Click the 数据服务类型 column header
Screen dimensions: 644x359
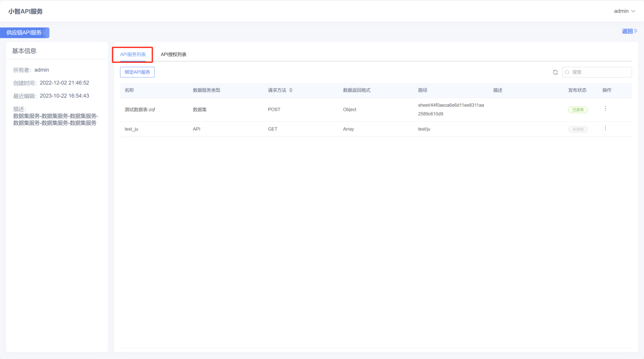pyautogui.click(x=206, y=90)
